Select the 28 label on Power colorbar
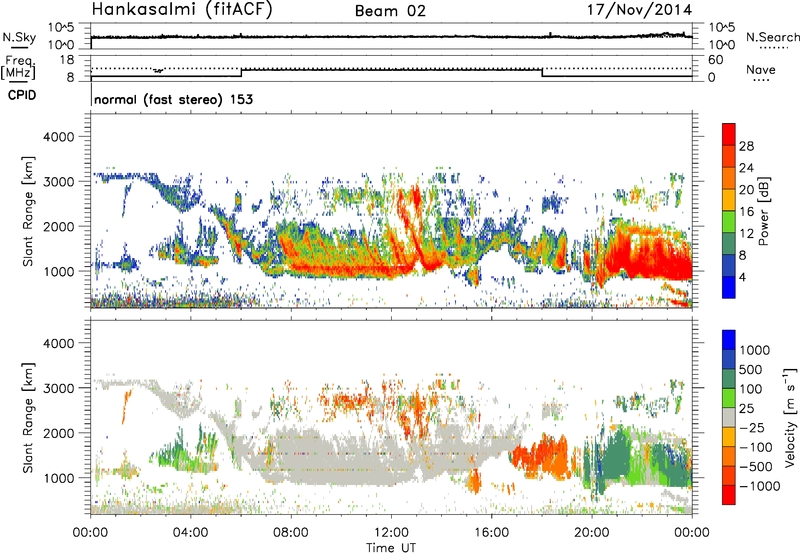This screenshot has width=800, height=554. (746, 146)
